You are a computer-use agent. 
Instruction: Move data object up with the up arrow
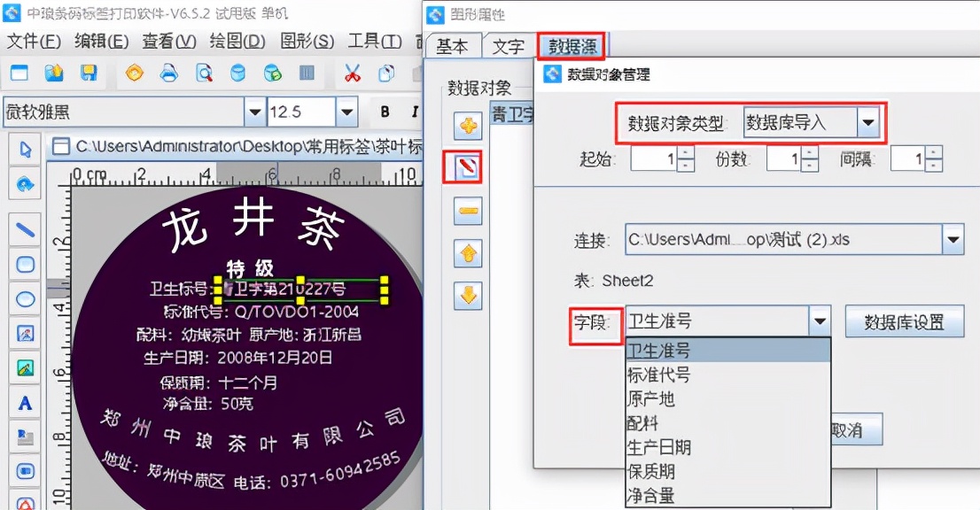point(468,253)
